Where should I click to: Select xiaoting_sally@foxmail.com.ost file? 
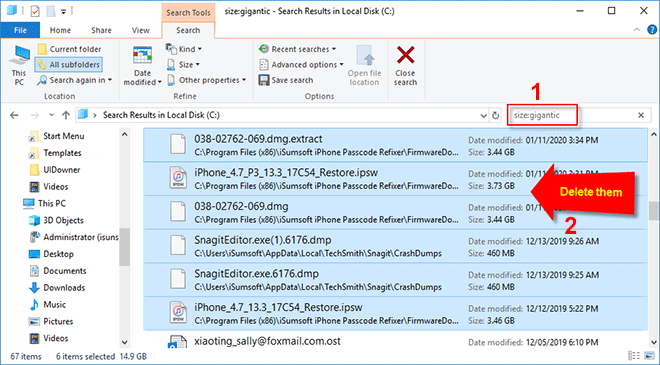click(x=395, y=341)
